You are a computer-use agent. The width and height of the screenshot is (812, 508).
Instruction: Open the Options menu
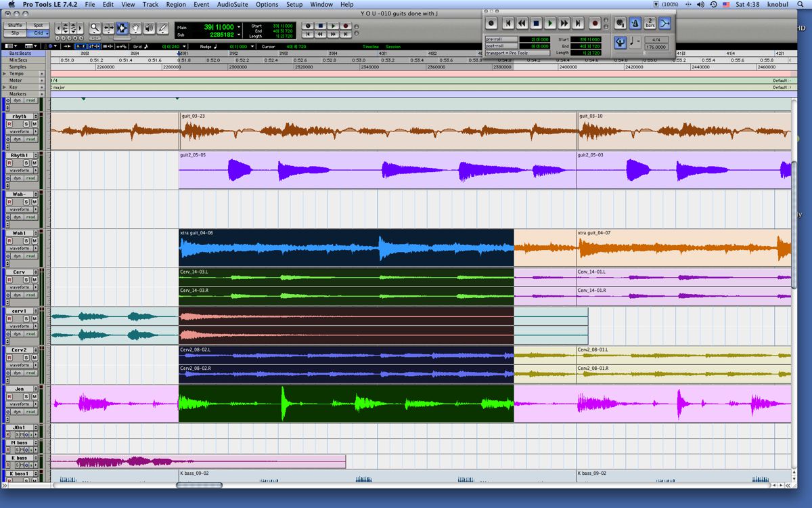click(x=267, y=4)
